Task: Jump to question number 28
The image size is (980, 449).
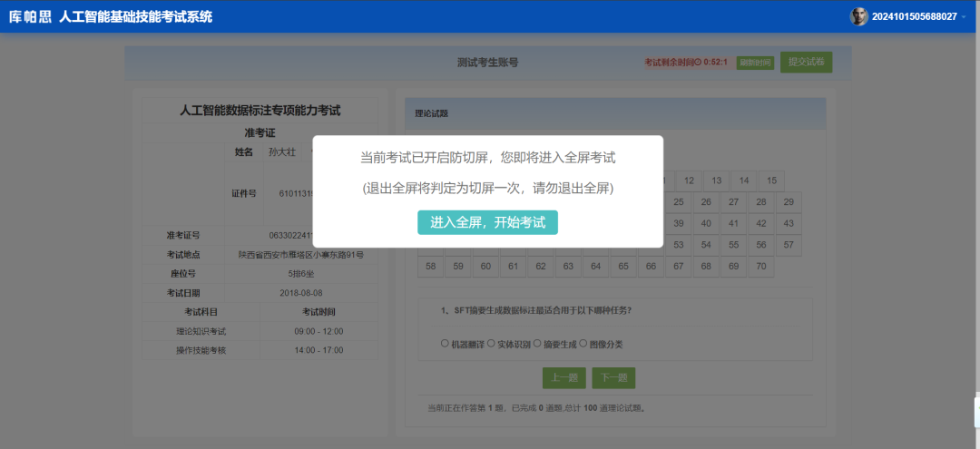Action: pyautogui.click(x=761, y=202)
